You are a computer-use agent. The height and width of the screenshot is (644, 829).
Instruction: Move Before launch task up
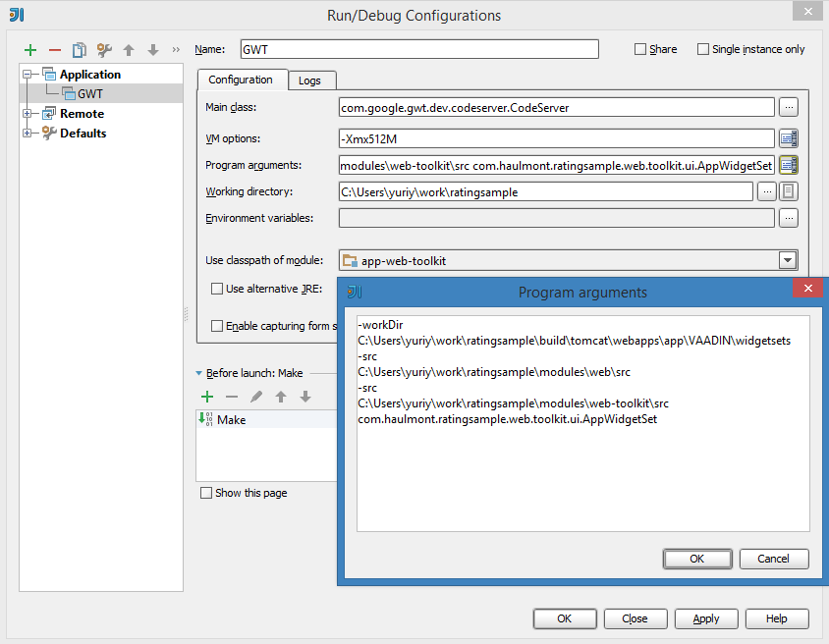click(281, 397)
